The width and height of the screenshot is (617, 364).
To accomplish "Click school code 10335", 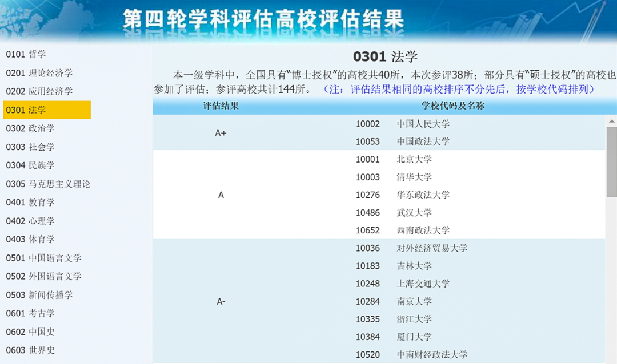I will click(x=368, y=319).
